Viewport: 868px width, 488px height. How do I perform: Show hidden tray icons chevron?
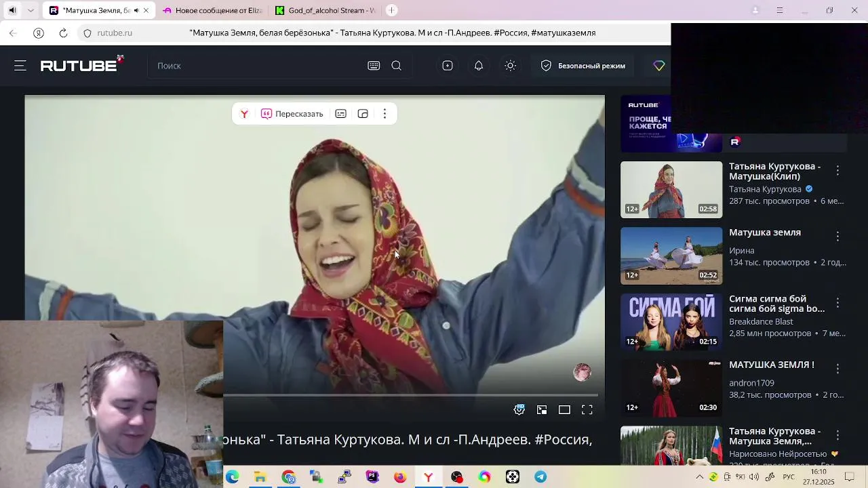point(700,477)
